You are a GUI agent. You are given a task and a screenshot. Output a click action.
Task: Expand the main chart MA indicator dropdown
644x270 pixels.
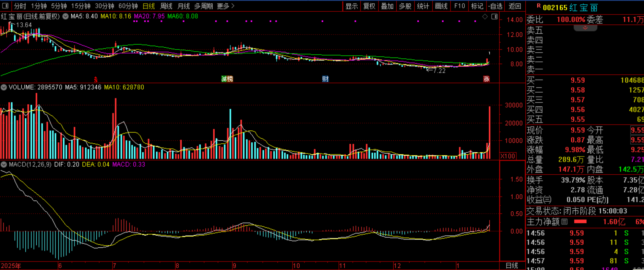(x=65, y=16)
